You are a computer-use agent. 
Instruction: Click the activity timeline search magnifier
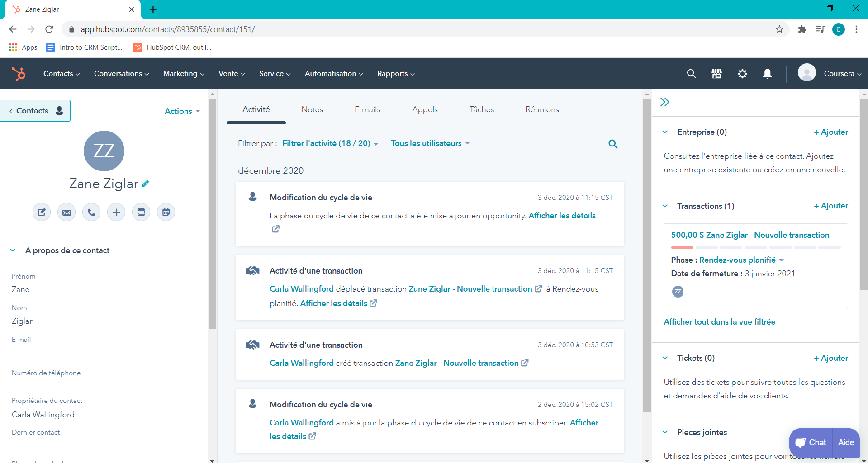[x=613, y=144]
